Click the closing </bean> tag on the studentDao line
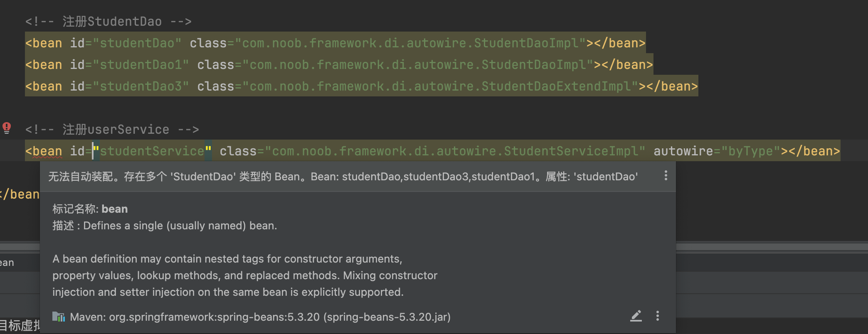 click(x=619, y=43)
